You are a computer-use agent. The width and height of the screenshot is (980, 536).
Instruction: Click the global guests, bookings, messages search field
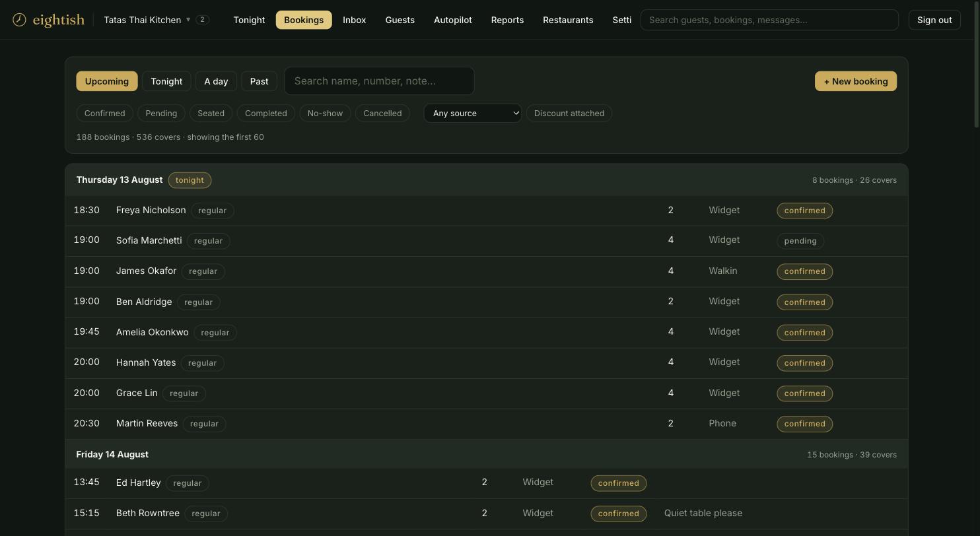pyautogui.click(x=769, y=20)
